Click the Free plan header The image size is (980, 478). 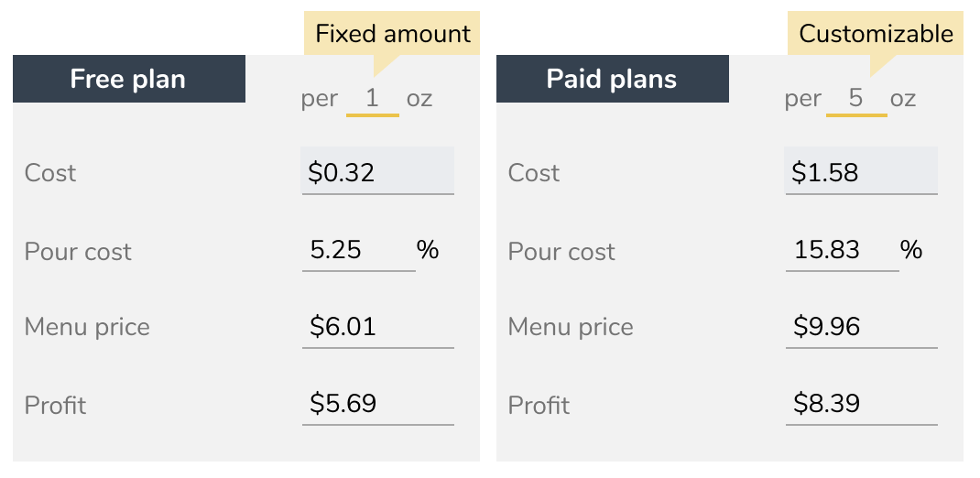point(129,79)
